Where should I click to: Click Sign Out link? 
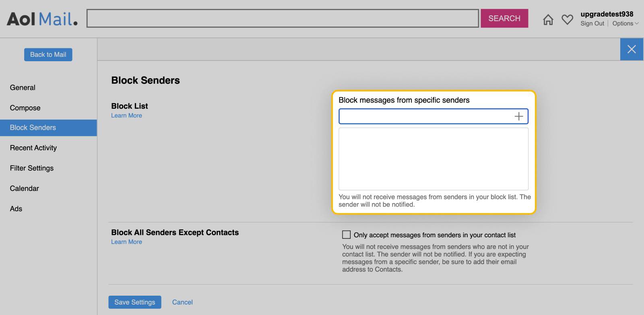(x=592, y=23)
